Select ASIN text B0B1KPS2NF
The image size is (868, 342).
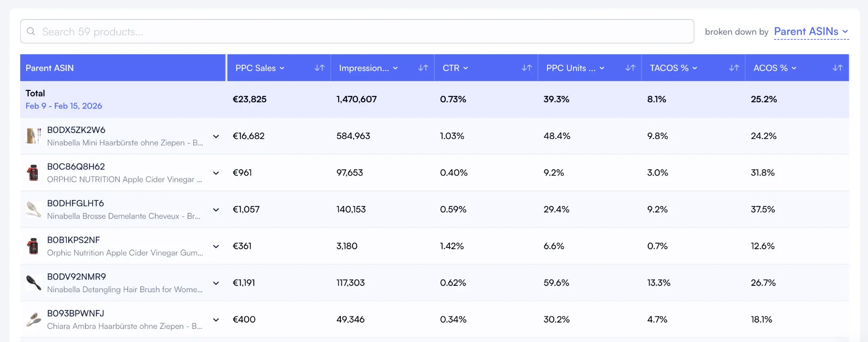pos(73,240)
